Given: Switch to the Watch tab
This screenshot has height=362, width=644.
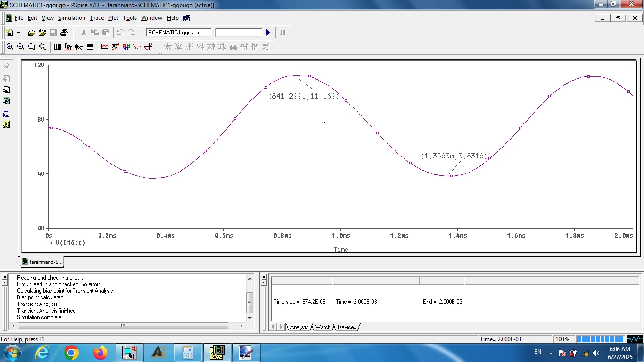Looking at the screenshot, I should (323, 327).
